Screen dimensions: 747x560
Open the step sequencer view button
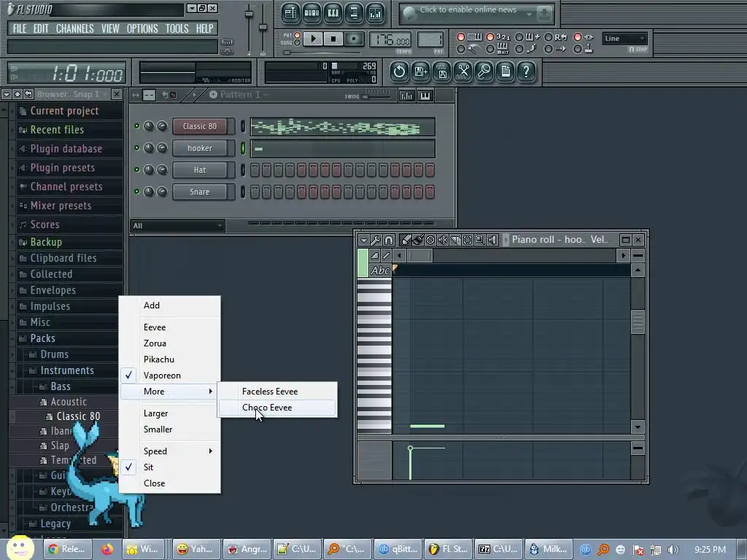point(311,13)
